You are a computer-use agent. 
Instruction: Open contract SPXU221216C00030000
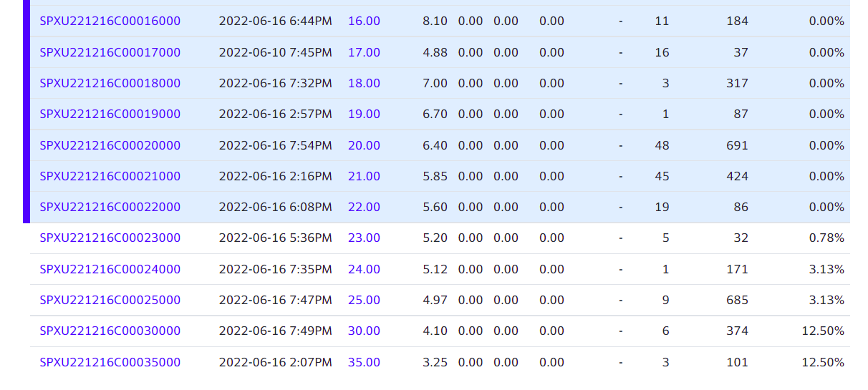pyautogui.click(x=110, y=331)
